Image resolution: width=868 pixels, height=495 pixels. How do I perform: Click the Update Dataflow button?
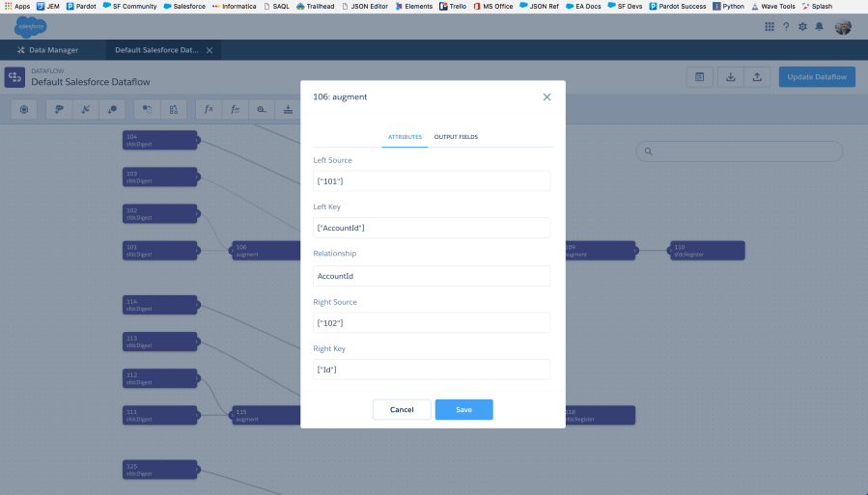point(816,77)
